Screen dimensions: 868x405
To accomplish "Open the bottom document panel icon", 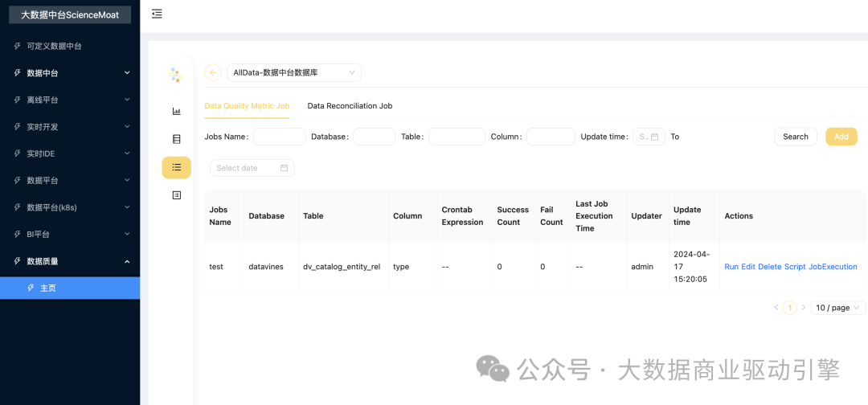I will (177, 195).
